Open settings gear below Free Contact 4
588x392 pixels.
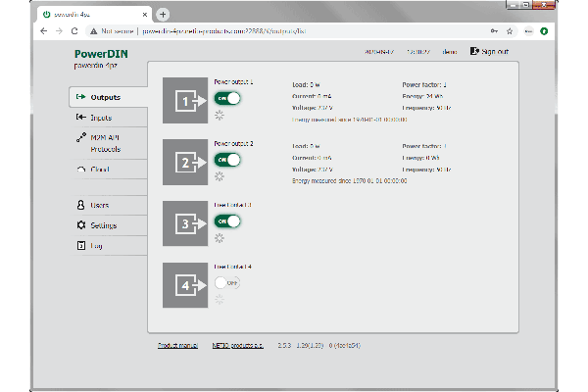[x=220, y=299]
